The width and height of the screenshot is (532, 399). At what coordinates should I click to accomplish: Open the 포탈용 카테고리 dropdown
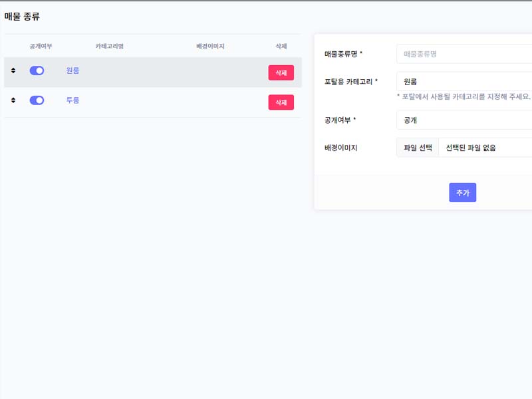click(x=464, y=81)
